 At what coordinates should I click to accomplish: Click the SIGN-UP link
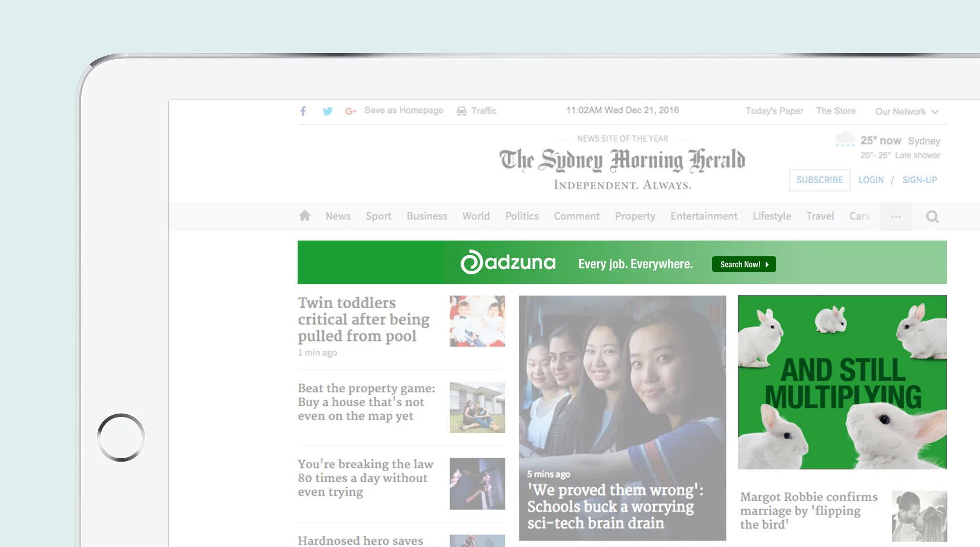tap(919, 180)
